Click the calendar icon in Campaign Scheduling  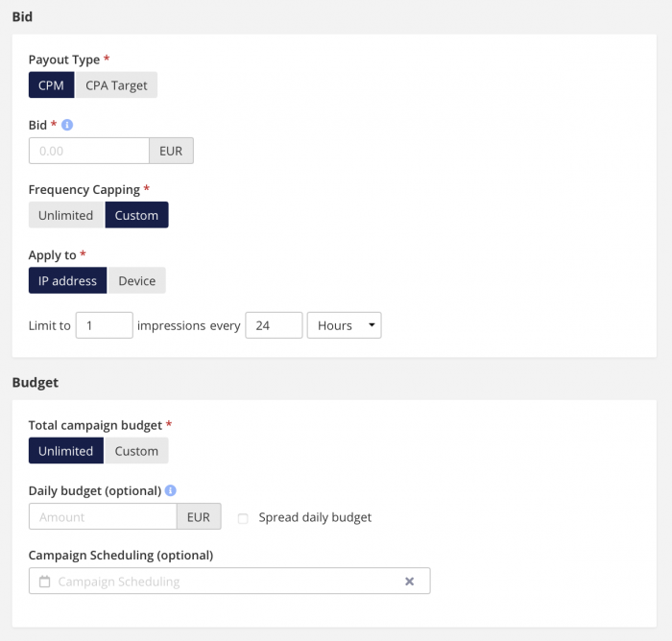coord(44,582)
